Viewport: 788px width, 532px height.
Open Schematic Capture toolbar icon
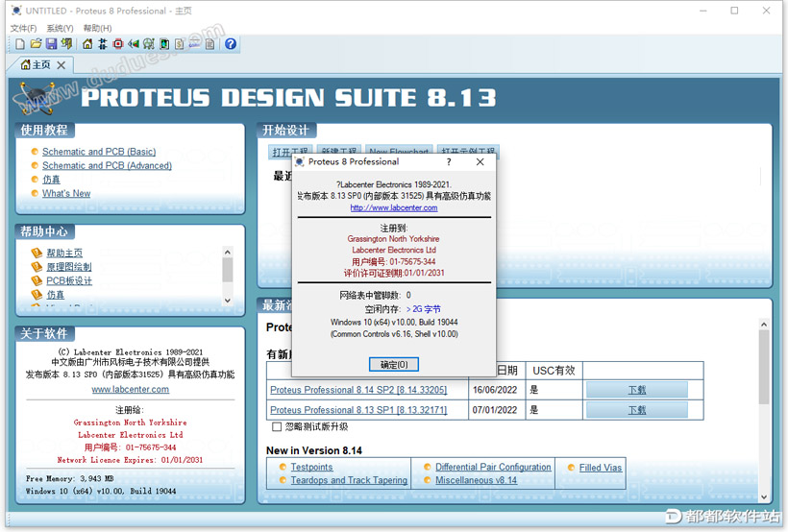103,44
